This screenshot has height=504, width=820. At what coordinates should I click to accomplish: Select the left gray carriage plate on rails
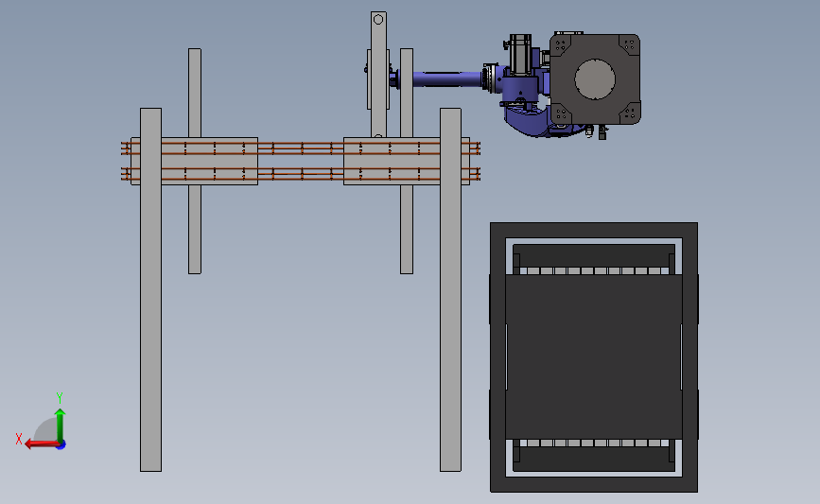point(194,161)
